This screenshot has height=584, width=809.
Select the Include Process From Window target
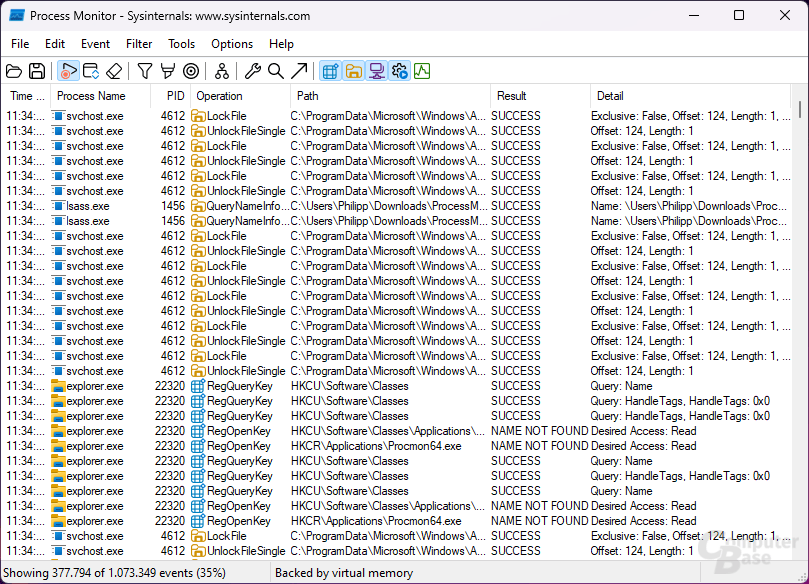point(190,71)
